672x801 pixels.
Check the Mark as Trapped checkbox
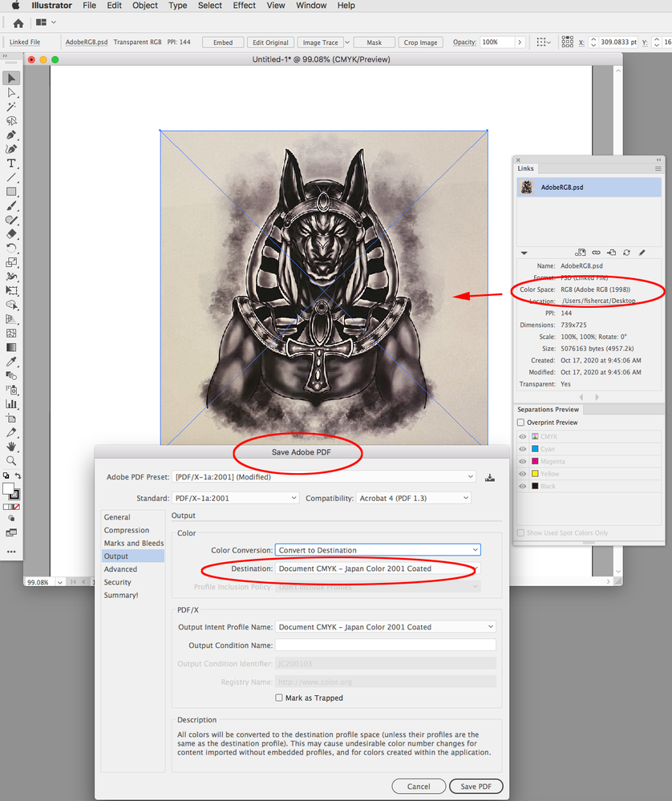279,698
